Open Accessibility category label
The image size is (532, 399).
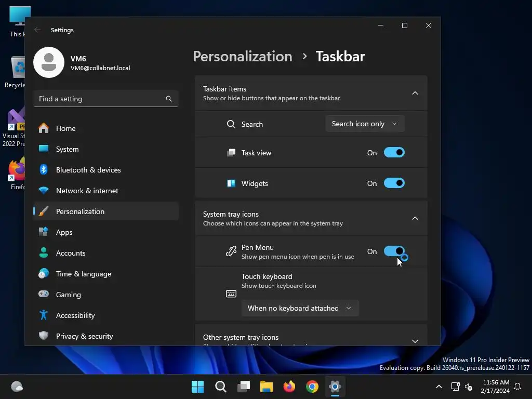coord(75,315)
